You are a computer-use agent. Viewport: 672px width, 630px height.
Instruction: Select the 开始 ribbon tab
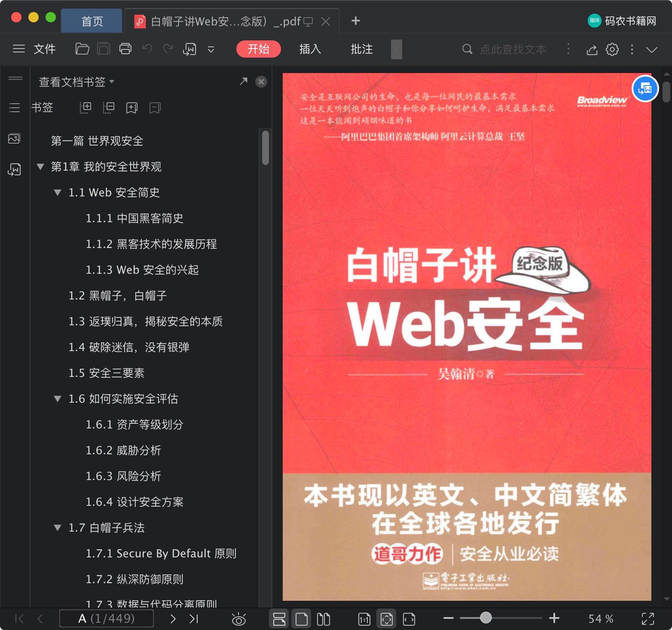[x=259, y=49]
